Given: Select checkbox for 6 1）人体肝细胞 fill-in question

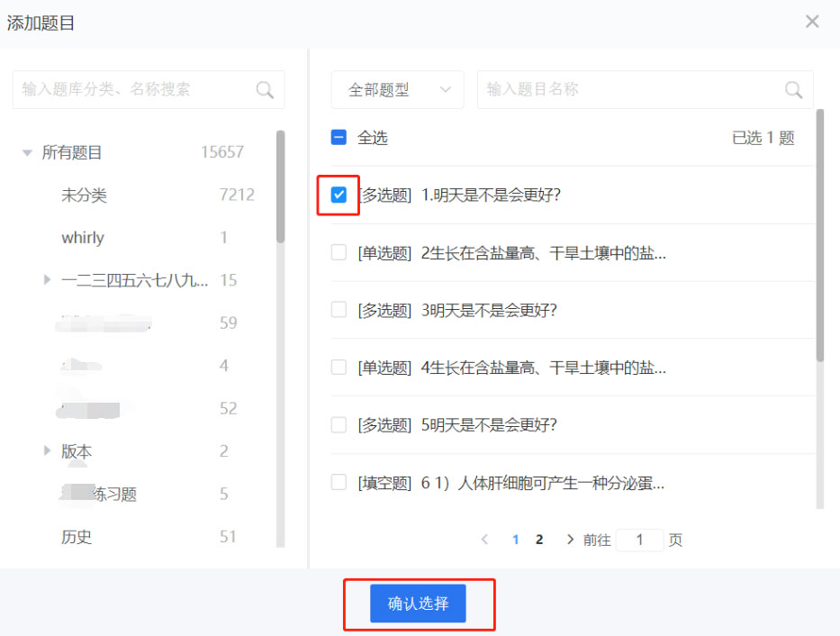Looking at the screenshot, I should (339, 482).
